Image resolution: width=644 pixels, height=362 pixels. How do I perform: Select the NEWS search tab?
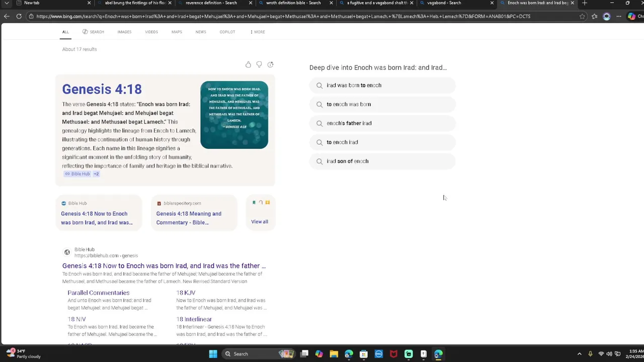point(201,32)
